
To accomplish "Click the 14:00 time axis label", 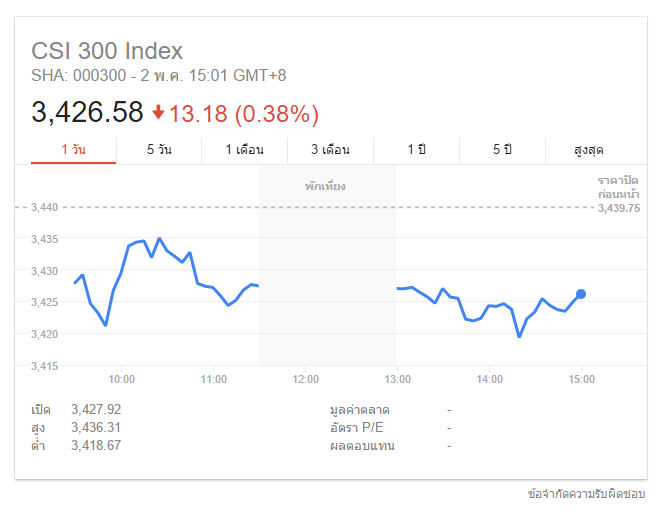I will click(490, 380).
